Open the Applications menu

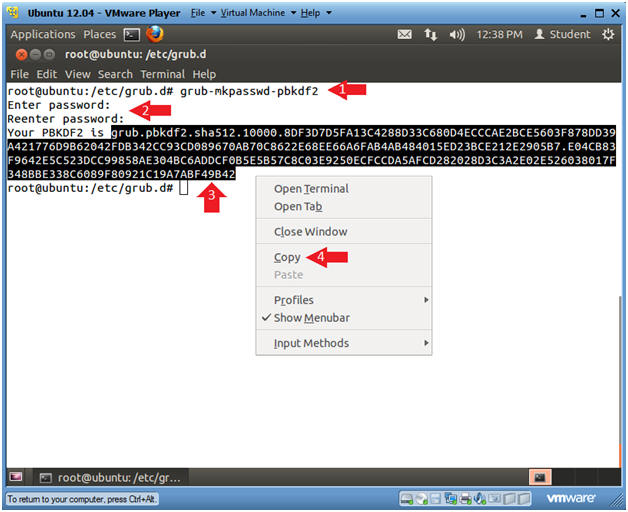pos(43,34)
